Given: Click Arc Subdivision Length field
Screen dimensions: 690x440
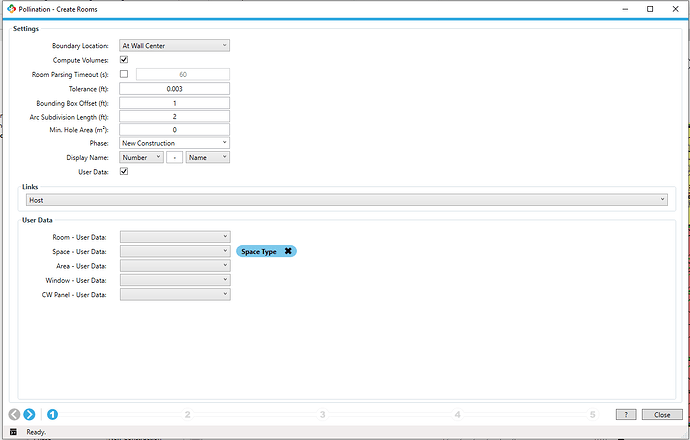Looking at the screenshot, I should [174, 117].
